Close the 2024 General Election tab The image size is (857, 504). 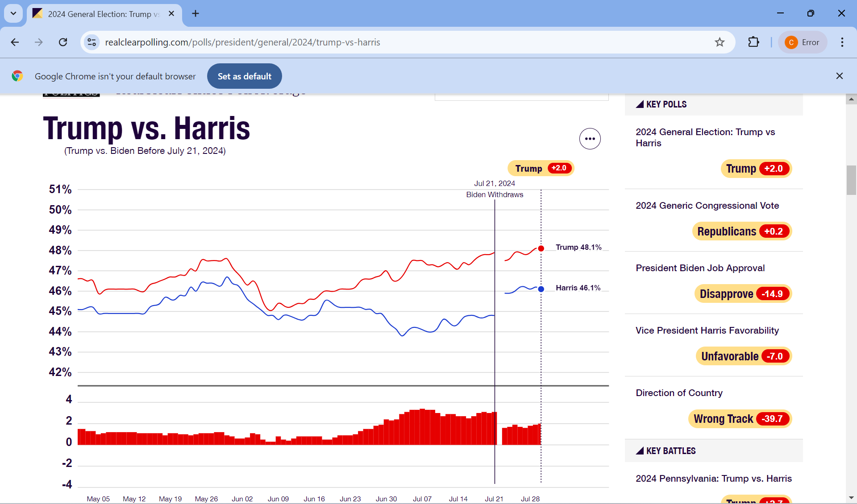(171, 14)
